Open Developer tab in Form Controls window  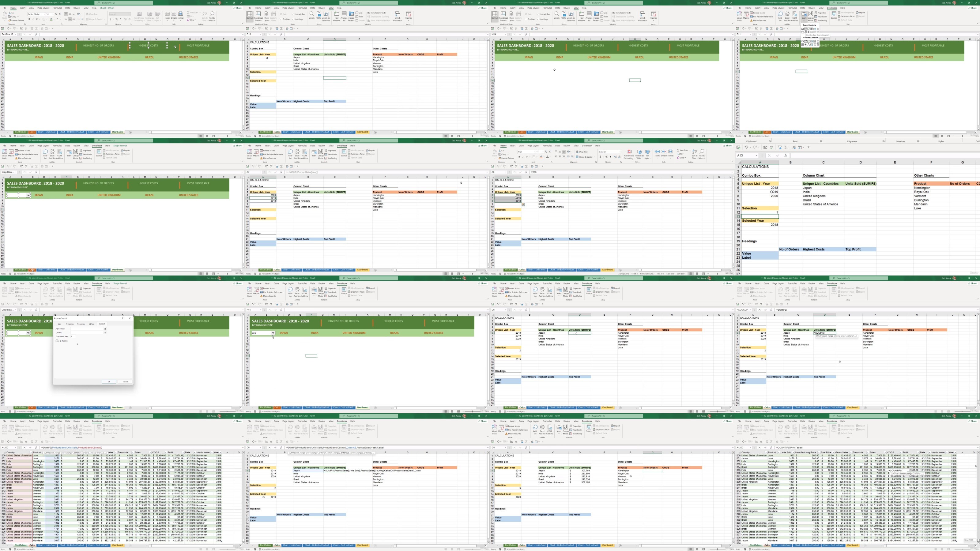tap(832, 8)
